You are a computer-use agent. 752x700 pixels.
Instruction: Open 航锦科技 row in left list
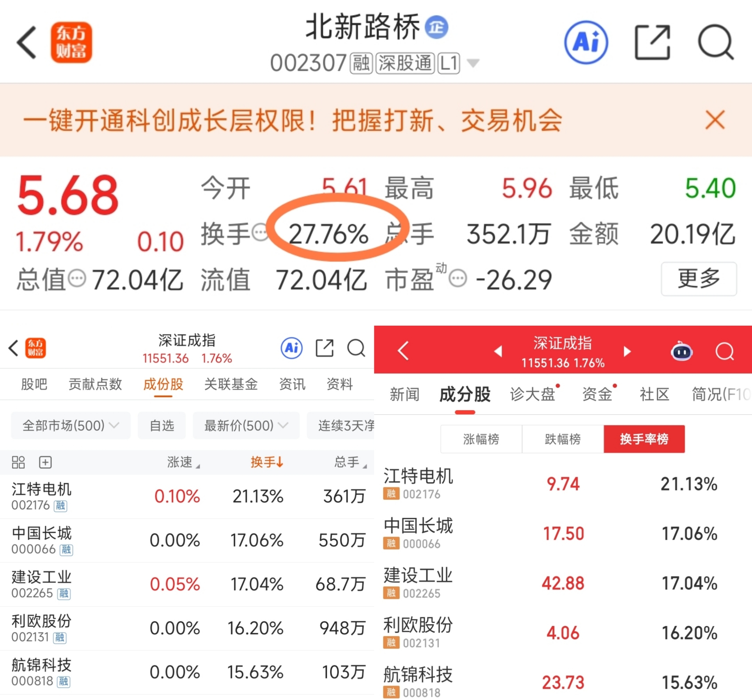[x=187, y=673]
